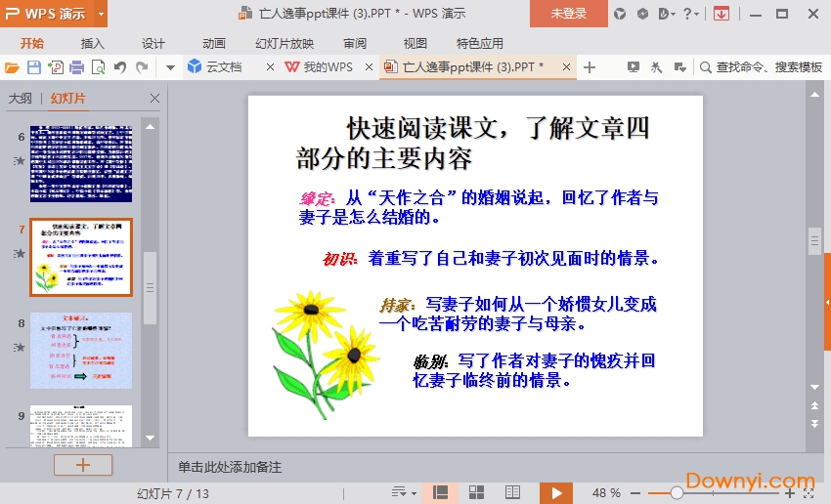Image resolution: width=831 pixels, height=504 pixels.
Task: Switch to normal view in status bar
Action: (x=440, y=493)
